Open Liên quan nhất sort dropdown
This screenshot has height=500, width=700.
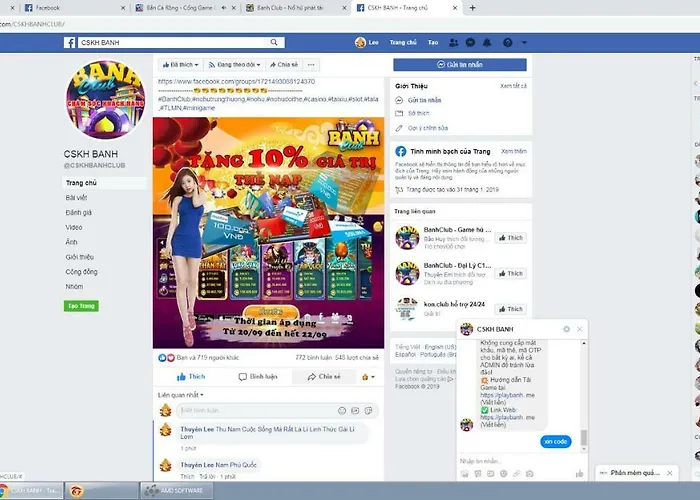181,395
